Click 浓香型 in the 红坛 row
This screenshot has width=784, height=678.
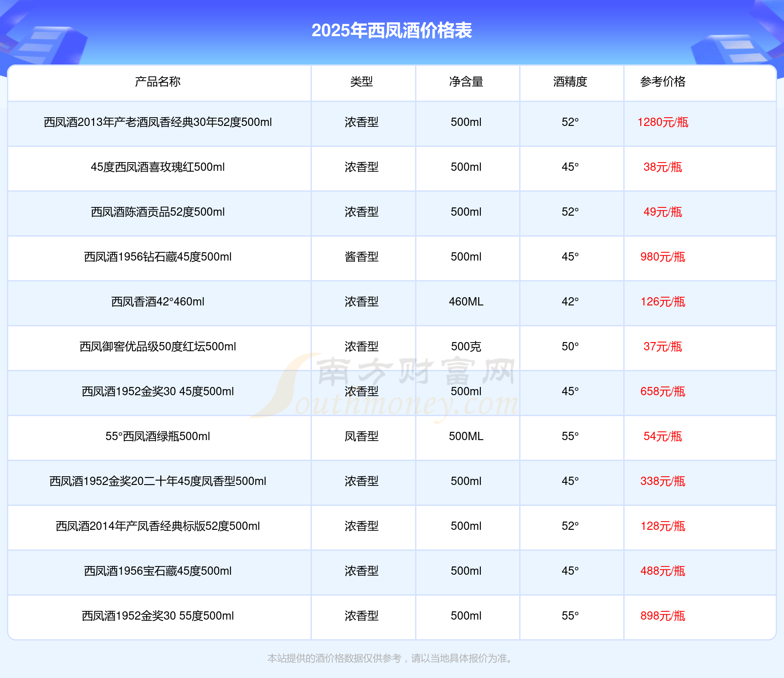tap(362, 346)
